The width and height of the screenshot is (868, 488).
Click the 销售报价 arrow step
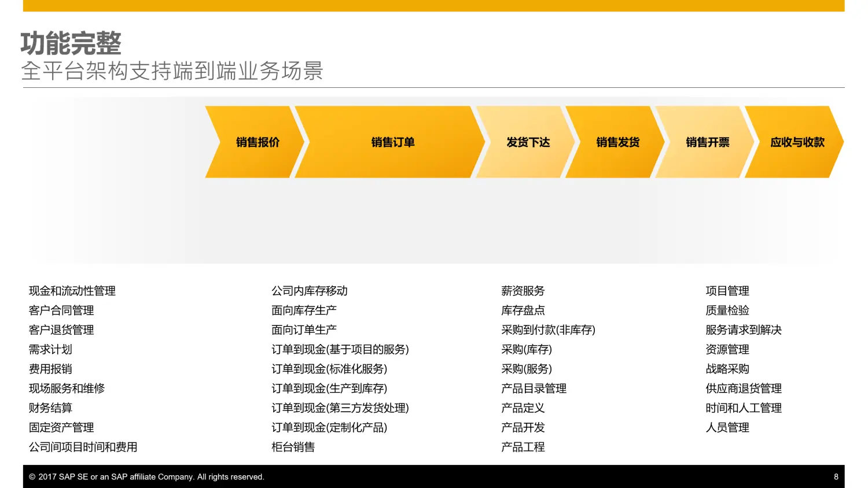click(255, 142)
